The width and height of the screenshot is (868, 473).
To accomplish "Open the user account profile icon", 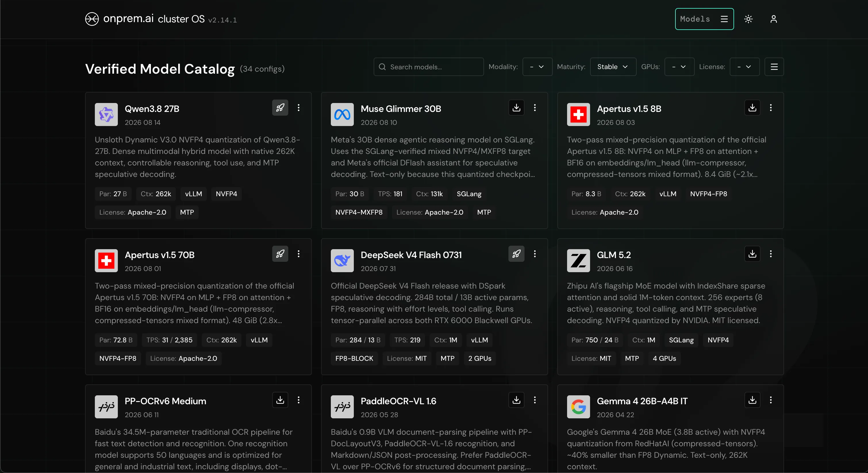I will tap(774, 19).
